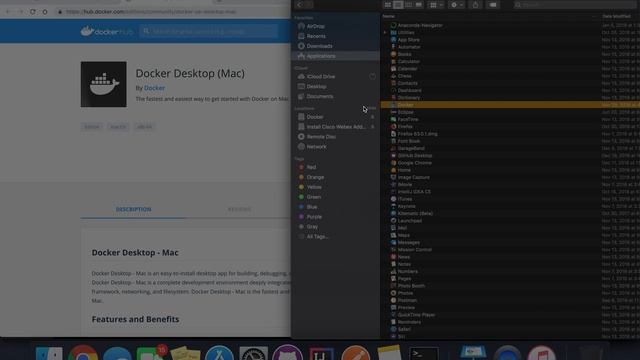Open iCloud Drive in sidebar
This screenshot has height=360, width=640.
(320, 77)
